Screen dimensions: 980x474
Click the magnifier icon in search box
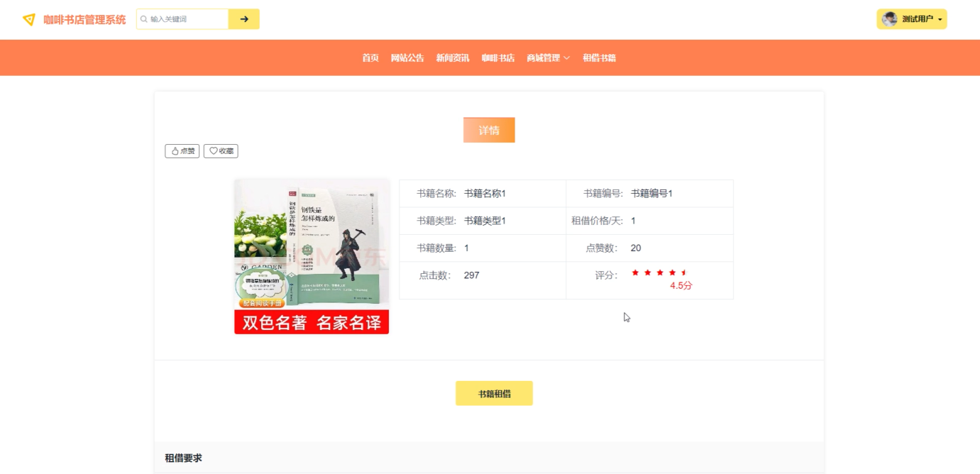pos(143,19)
